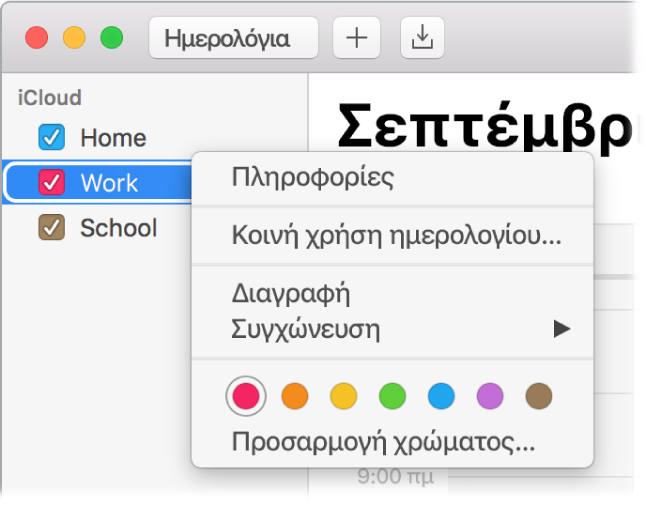
Task: Select the School calendar in sidebar
Action: 118,228
